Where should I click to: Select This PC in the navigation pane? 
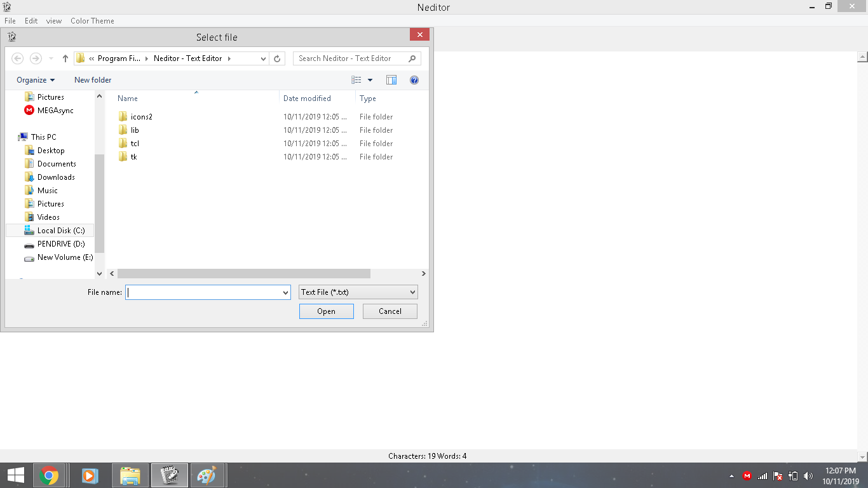(x=37, y=137)
